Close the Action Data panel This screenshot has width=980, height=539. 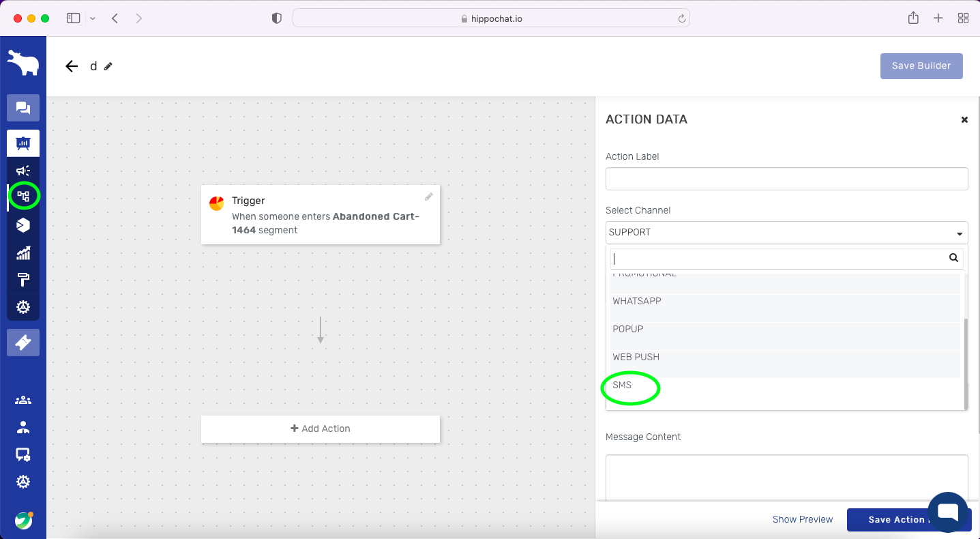click(x=964, y=120)
